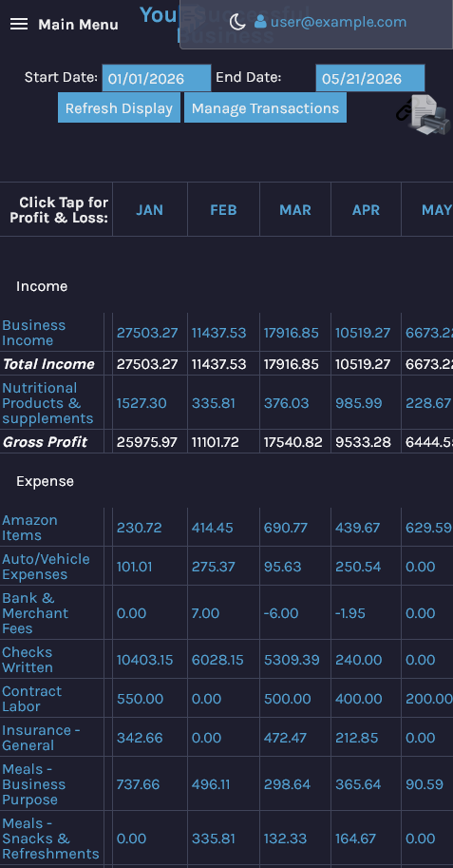453x868 pixels.
Task: Open Contract Labor expense category
Action: (x=32, y=699)
